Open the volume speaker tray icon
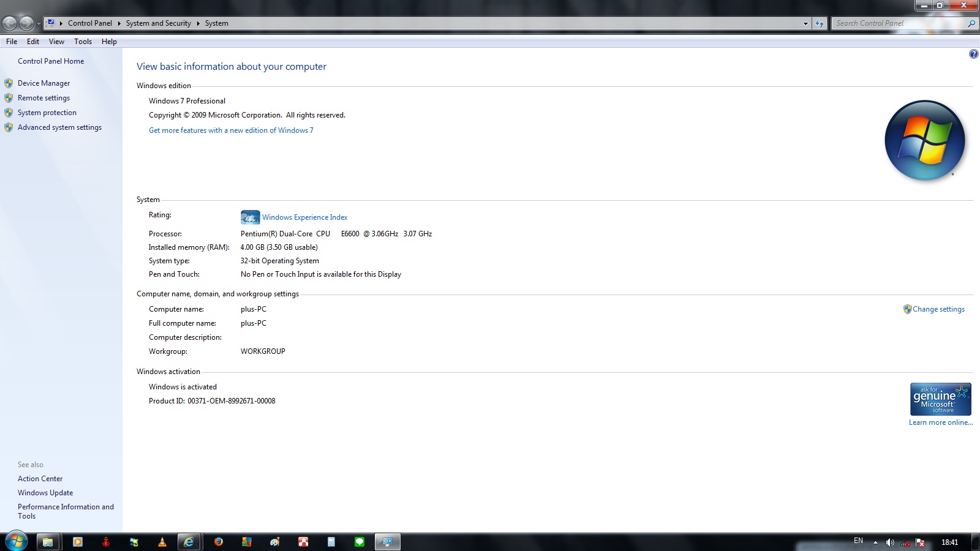This screenshot has width=980, height=551. click(890, 542)
